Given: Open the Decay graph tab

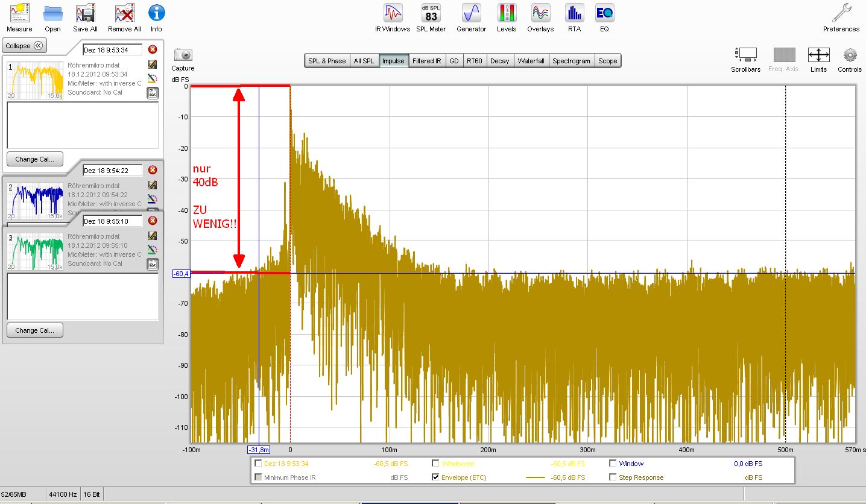Looking at the screenshot, I should tap(500, 61).
